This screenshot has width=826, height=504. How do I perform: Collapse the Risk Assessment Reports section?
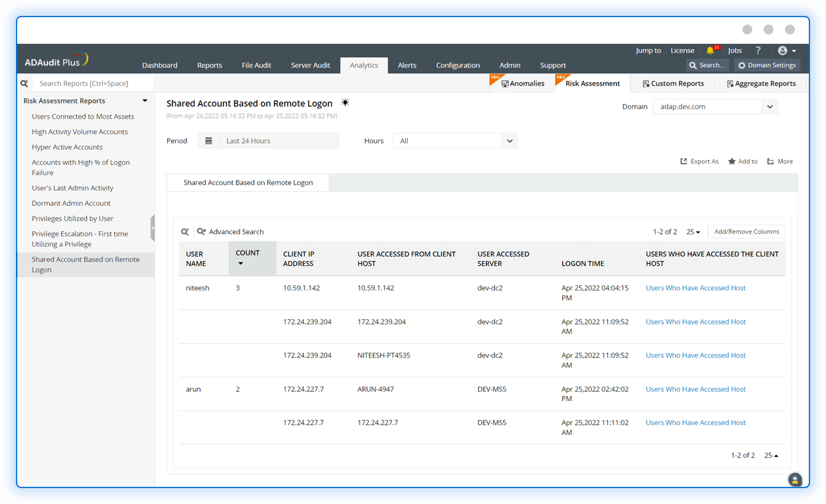click(x=145, y=100)
